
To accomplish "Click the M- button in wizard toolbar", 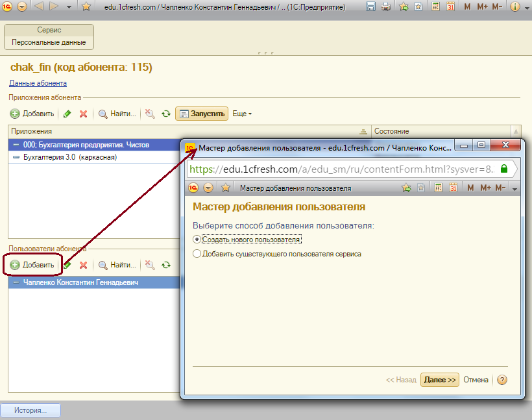I will pyautogui.click(x=500, y=188).
